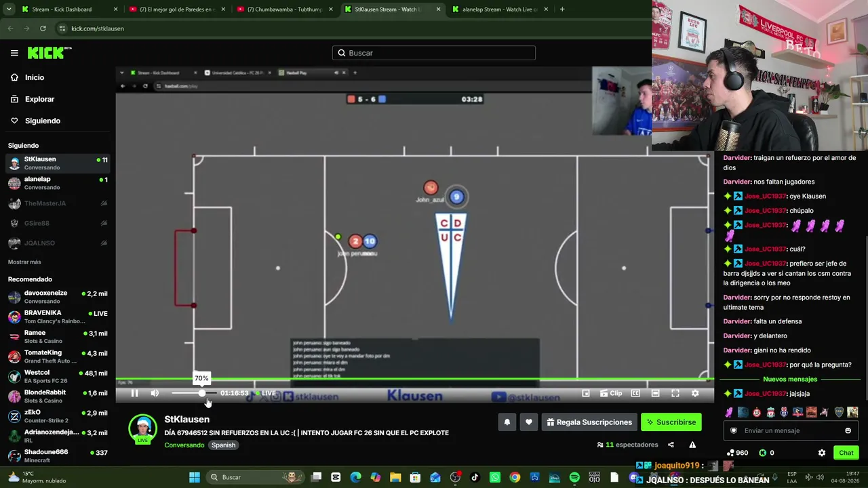Screen dimensions: 868x488
Task: Share the stream using share icon
Action: (671, 445)
